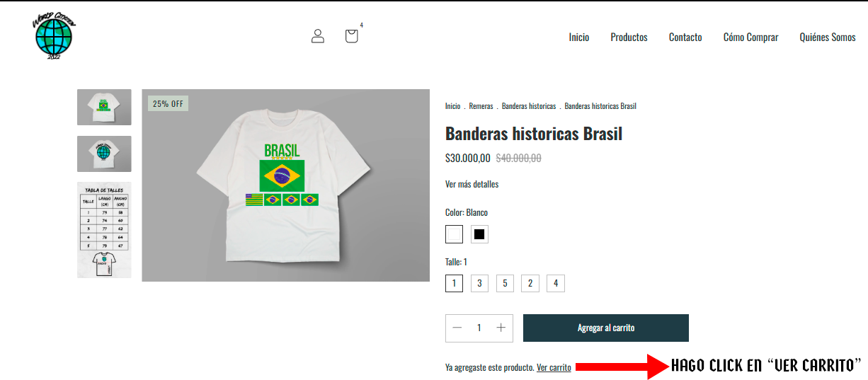Screen dimensions: 868x380
Task: Open the Remeras breadcrumb link
Action: pyautogui.click(x=481, y=106)
